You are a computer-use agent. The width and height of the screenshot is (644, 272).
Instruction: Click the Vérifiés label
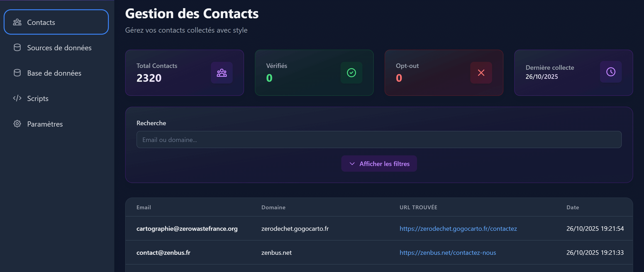[x=276, y=66]
